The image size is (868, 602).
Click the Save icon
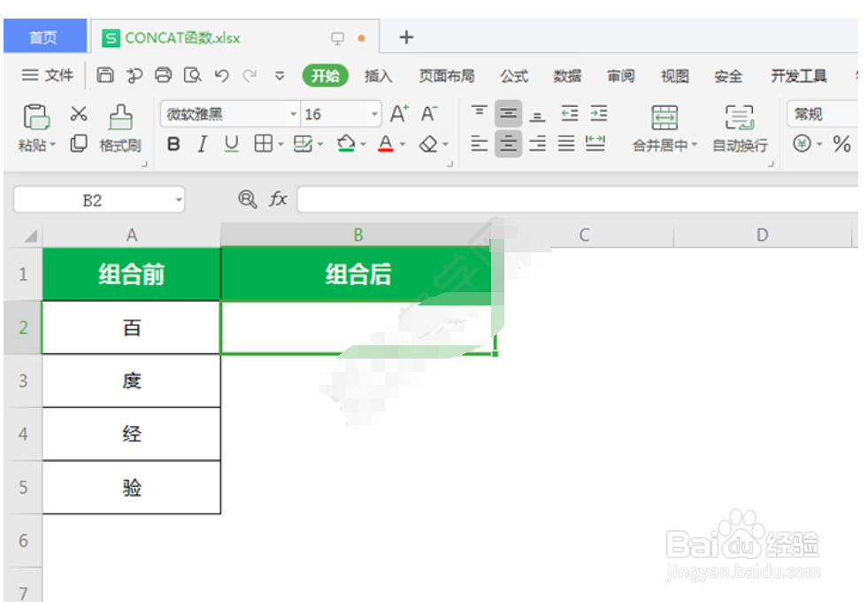point(105,76)
